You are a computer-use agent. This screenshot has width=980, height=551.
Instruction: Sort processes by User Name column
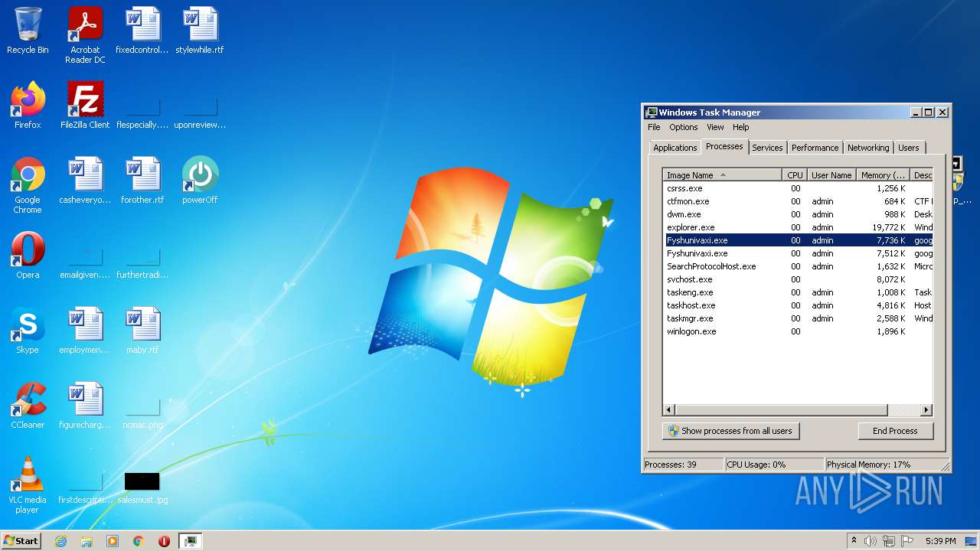pyautogui.click(x=831, y=175)
